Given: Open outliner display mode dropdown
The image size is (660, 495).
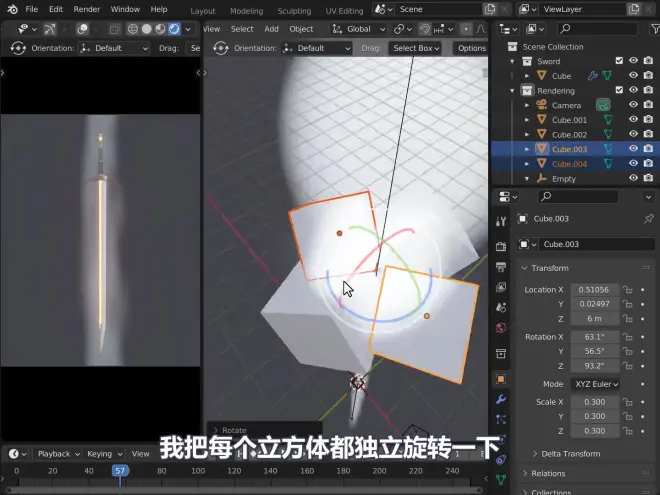Looking at the screenshot, I should [x=508, y=29].
